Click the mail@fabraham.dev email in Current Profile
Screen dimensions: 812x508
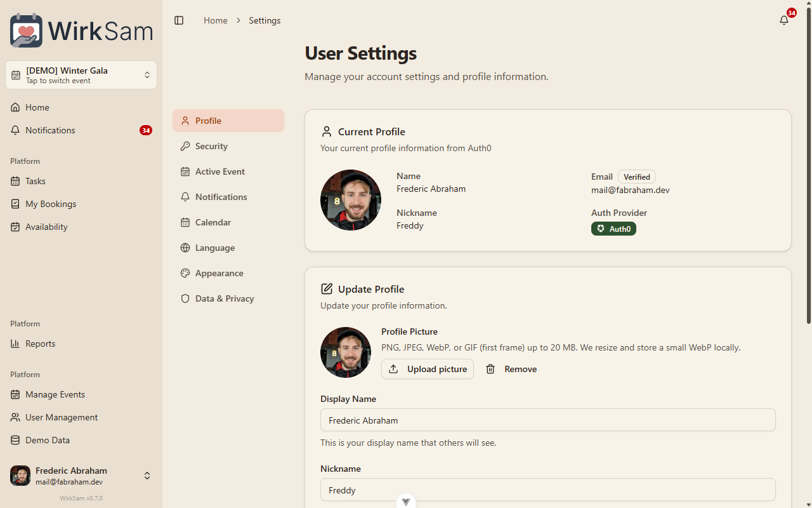pyautogui.click(x=631, y=190)
